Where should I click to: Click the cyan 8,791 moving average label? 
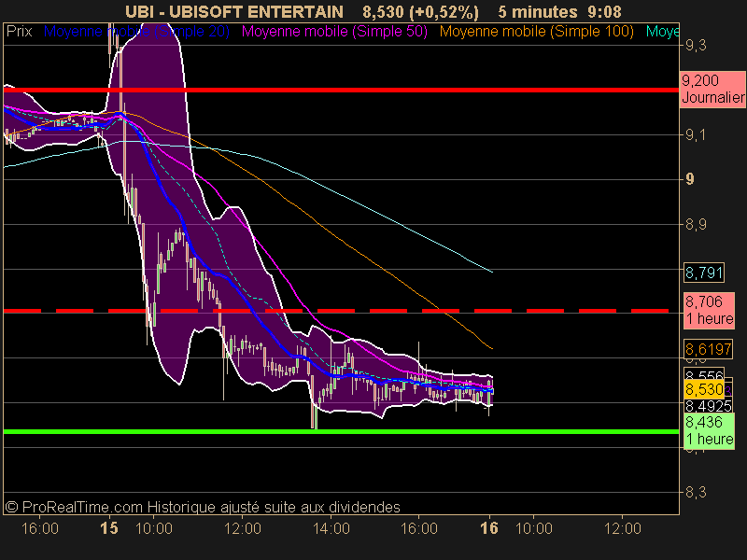[704, 273]
